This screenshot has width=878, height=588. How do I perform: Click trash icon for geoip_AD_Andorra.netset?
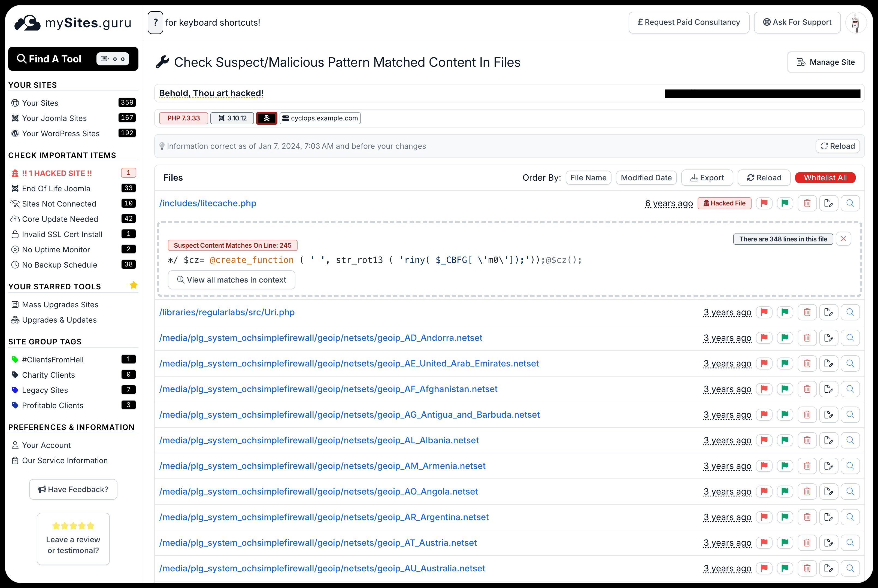(807, 338)
